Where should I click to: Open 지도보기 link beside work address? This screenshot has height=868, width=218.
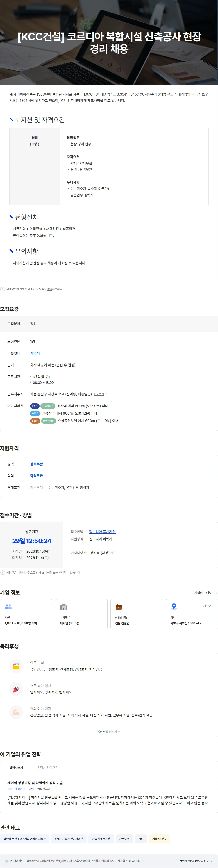tap(99, 394)
